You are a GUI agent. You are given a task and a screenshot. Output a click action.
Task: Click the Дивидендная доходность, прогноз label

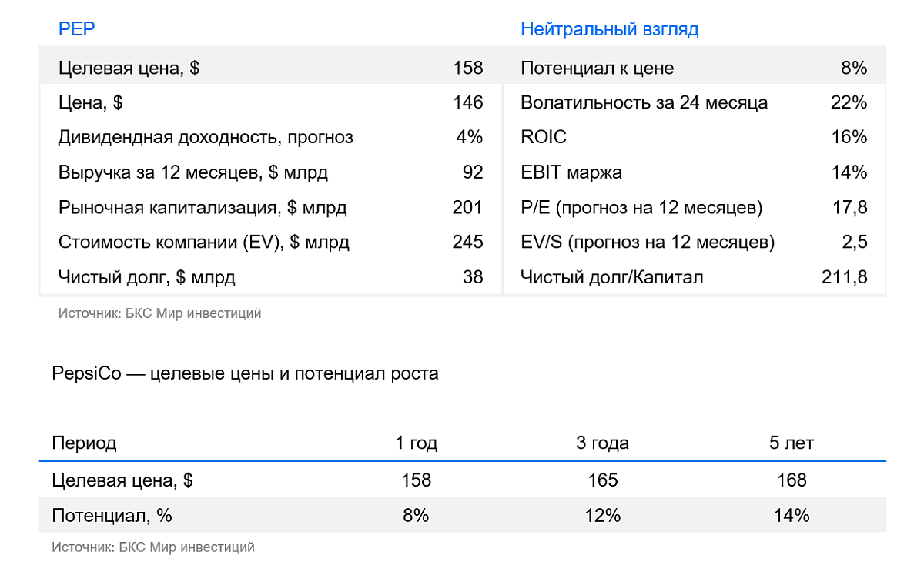click(206, 138)
